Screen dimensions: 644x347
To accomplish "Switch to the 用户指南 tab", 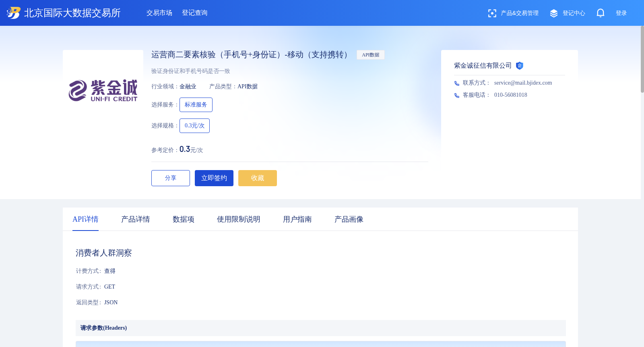I will pos(297,219).
